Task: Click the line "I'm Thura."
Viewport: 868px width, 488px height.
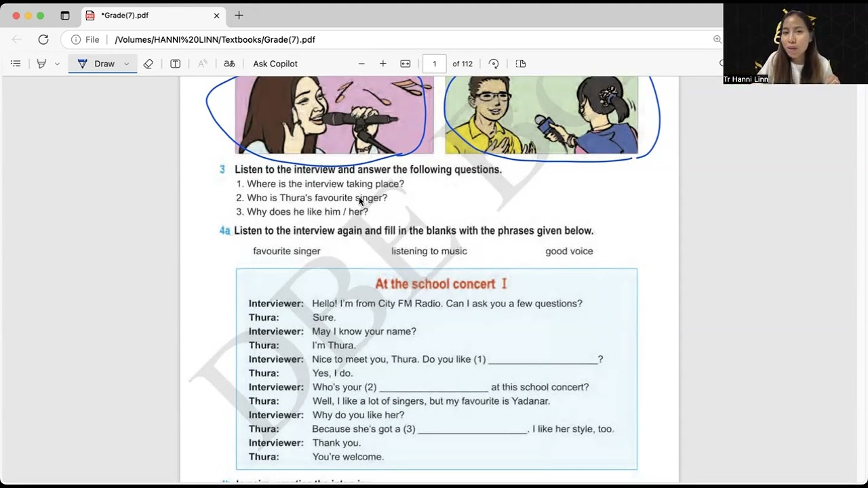Action: 334,346
